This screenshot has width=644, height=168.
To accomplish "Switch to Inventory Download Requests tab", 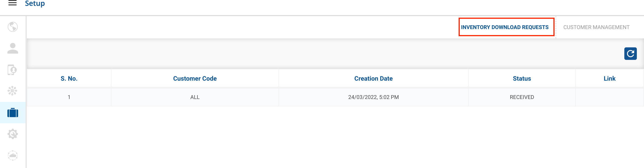I will tap(504, 27).
